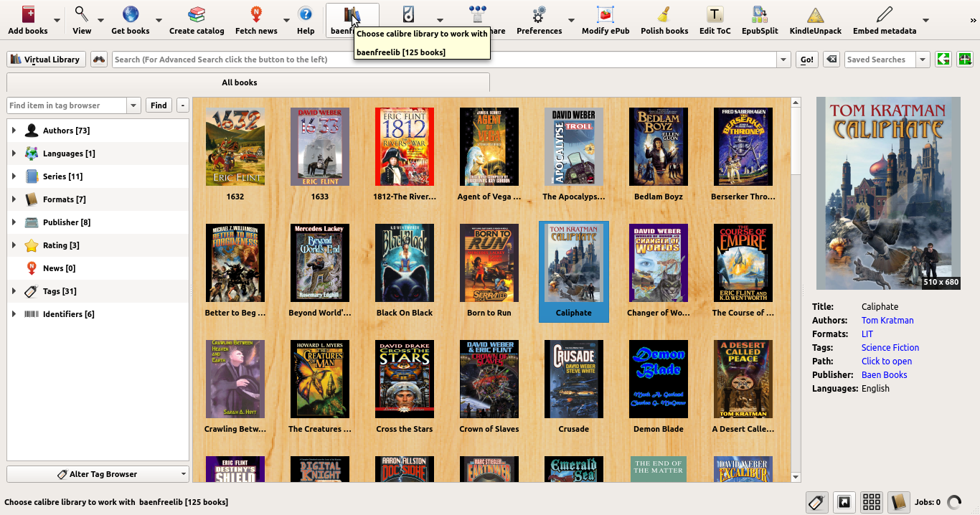Open the Create catalog tool
980x515 pixels.
[197, 15]
